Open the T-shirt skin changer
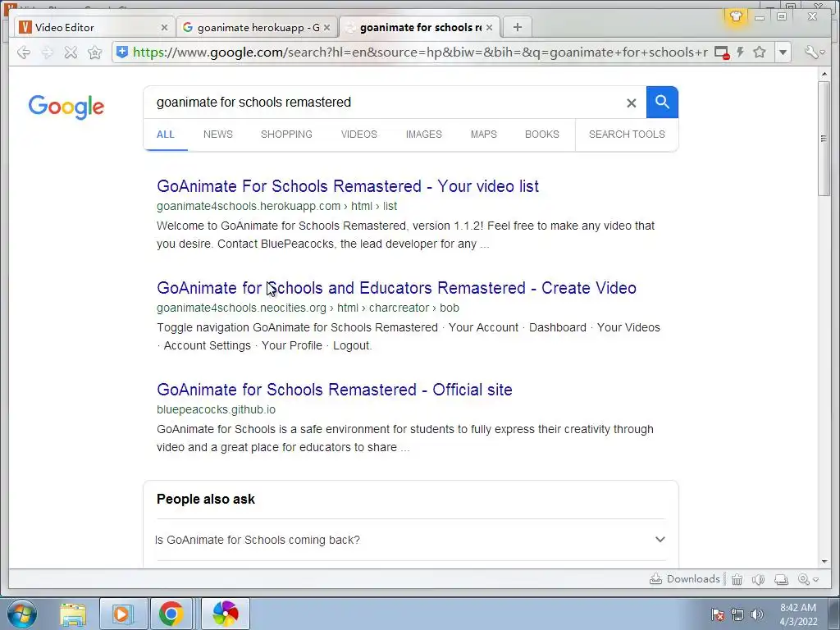840x630 pixels. click(x=736, y=16)
